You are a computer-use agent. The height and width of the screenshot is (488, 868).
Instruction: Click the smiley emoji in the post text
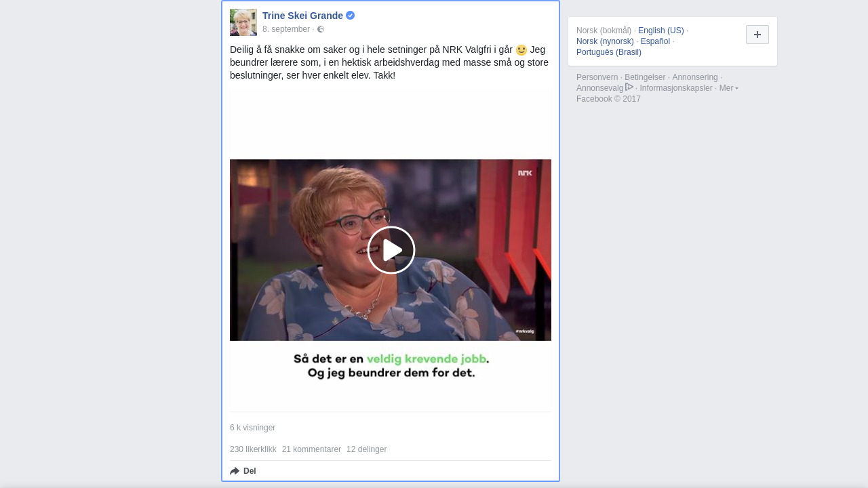(521, 50)
